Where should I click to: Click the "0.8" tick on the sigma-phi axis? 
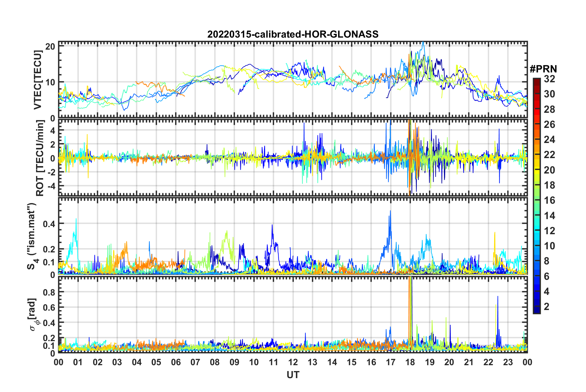point(49,292)
